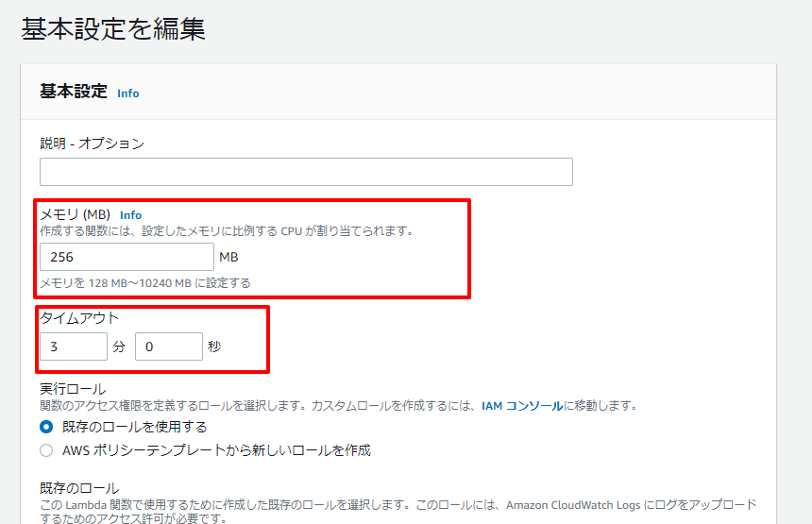Select 既存のロールを使用する radio button
The width and height of the screenshot is (812, 524).
46,427
